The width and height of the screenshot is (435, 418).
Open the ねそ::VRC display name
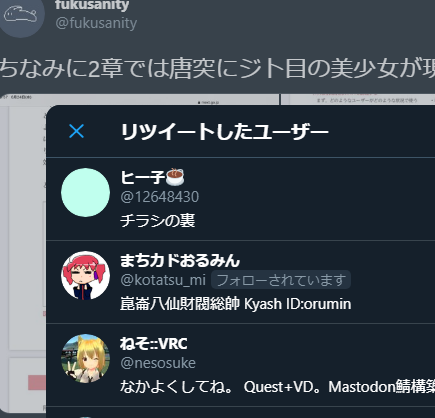[x=154, y=343]
